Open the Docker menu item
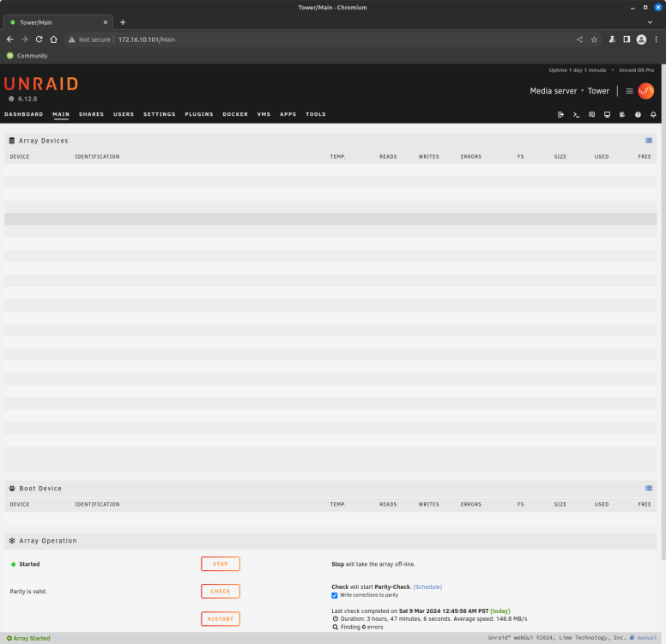 pos(235,114)
